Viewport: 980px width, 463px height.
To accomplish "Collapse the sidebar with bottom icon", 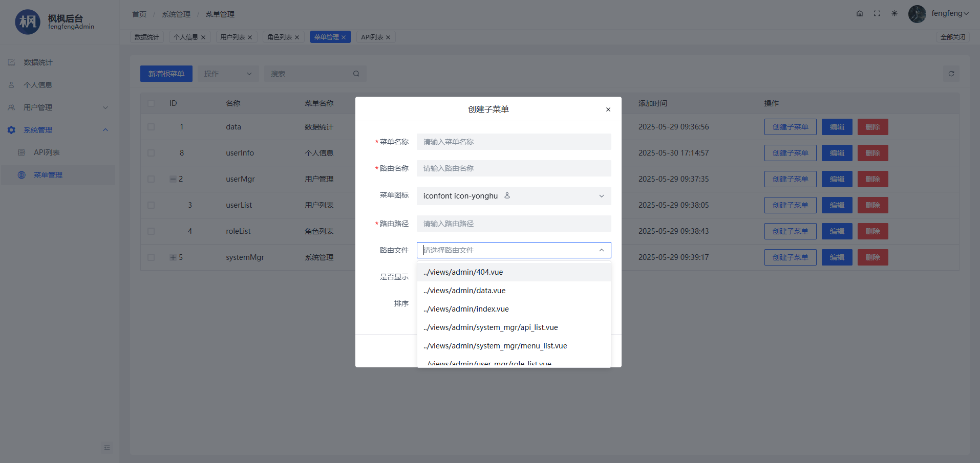I will 106,448.
